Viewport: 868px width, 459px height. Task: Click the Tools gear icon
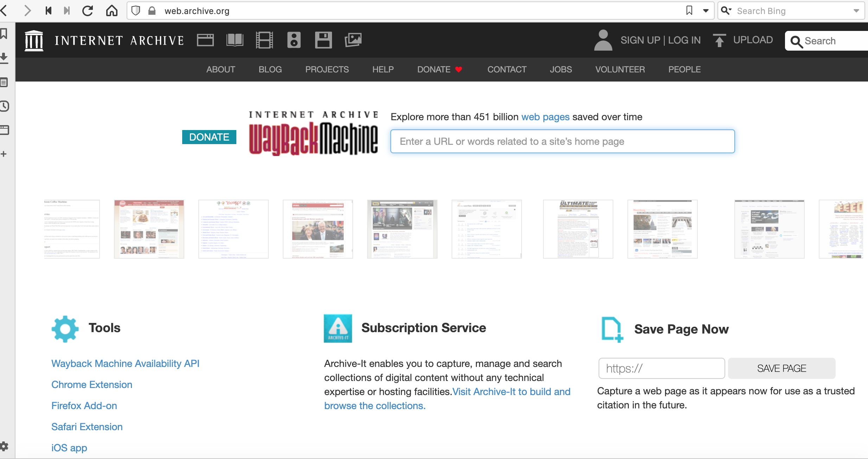tap(65, 329)
